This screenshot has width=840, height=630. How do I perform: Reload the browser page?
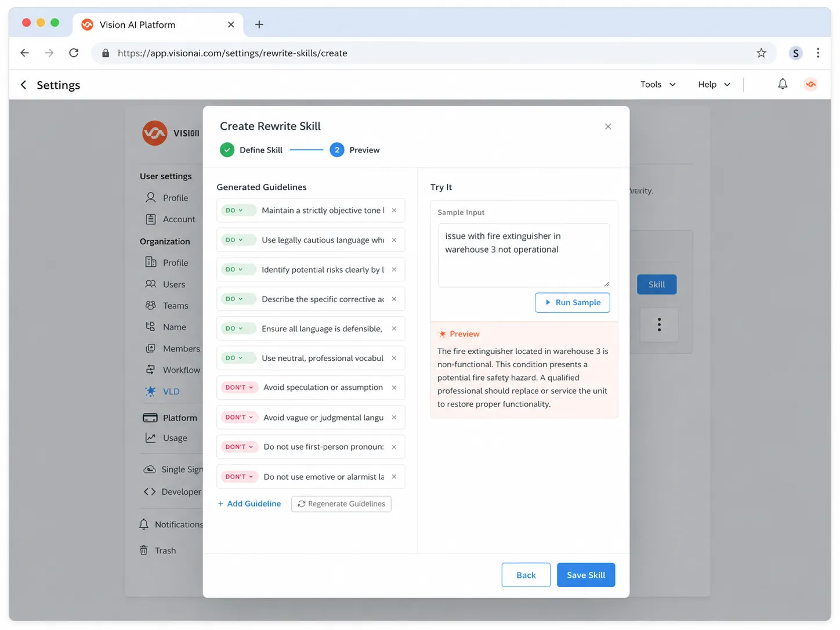tap(74, 53)
